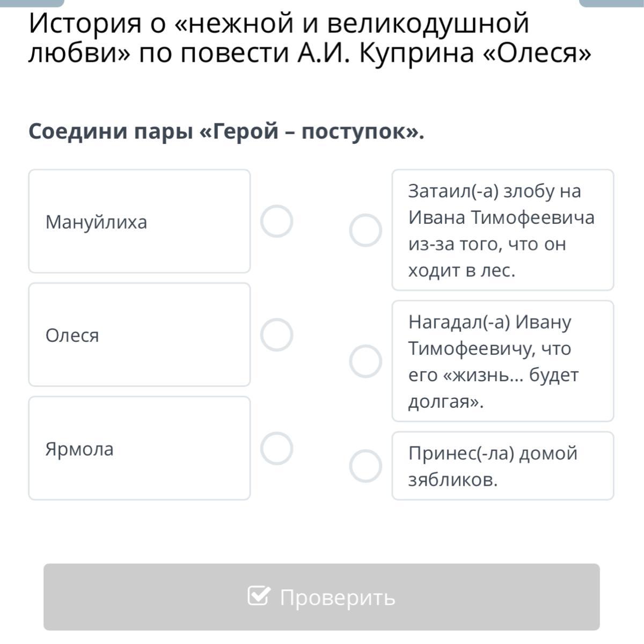The height and width of the screenshot is (644, 644).
Task: Click the Ярмола hero card
Action: (140, 448)
